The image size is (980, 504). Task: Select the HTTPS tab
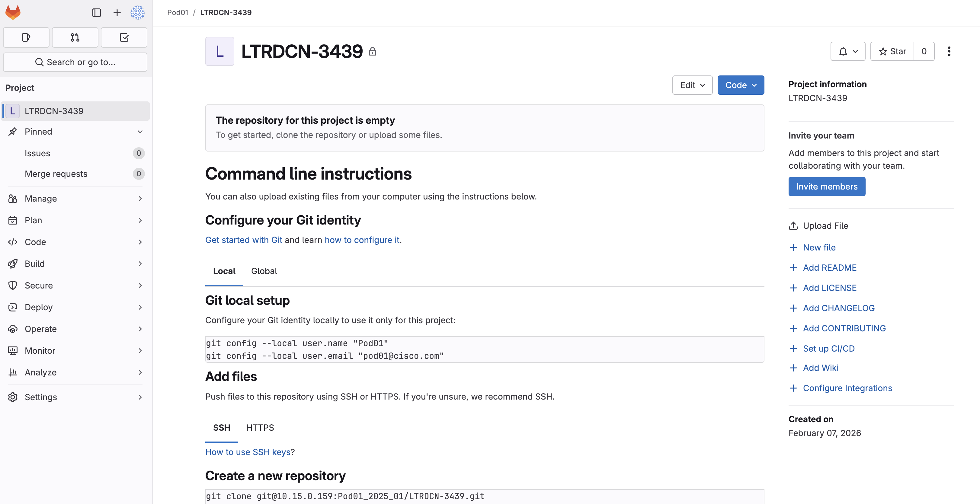pos(260,428)
